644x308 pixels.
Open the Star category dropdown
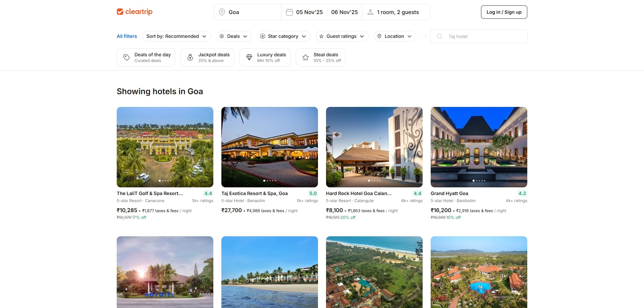pos(284,36)
